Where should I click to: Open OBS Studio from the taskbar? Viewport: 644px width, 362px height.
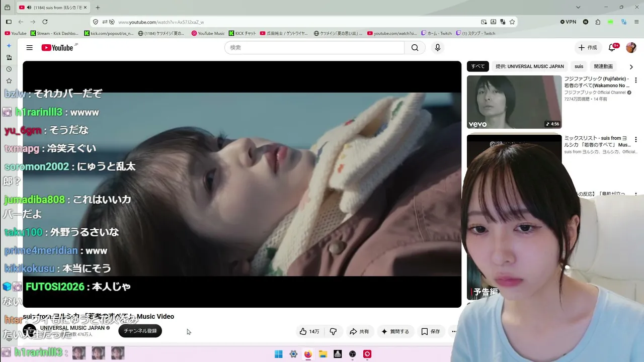pos(353,354)
